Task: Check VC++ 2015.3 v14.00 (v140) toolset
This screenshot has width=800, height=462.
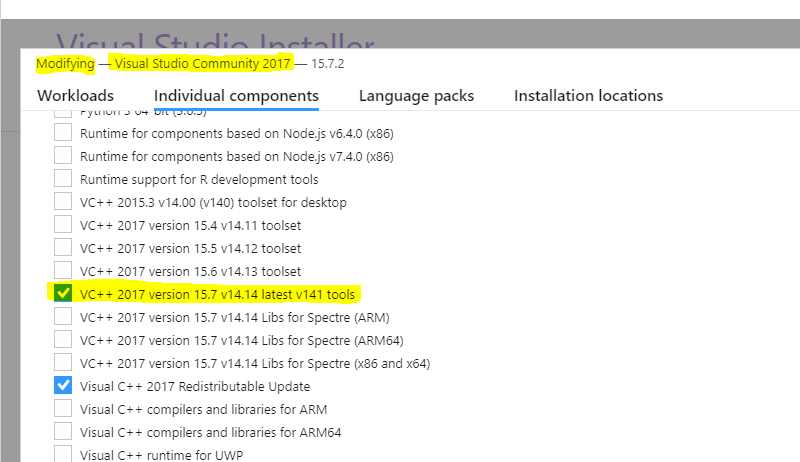Action: 63,201
